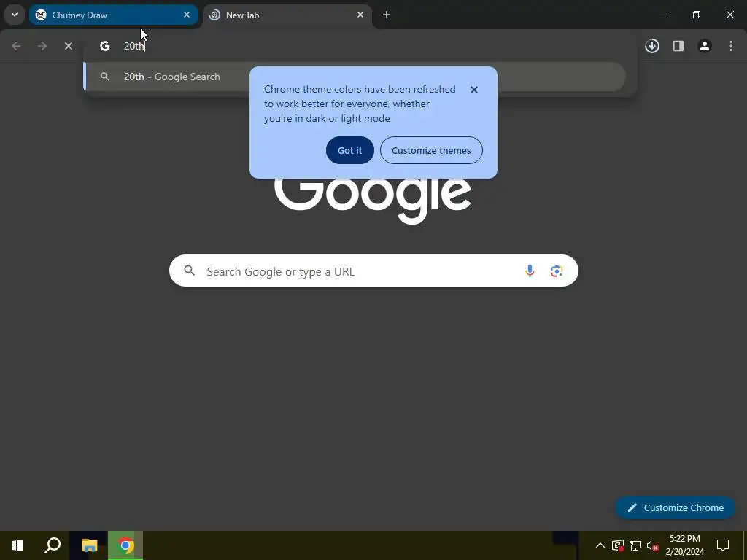Click the Google G icon in address bar
The width and height of the screenshot is (747, 560).
point(105,46)
